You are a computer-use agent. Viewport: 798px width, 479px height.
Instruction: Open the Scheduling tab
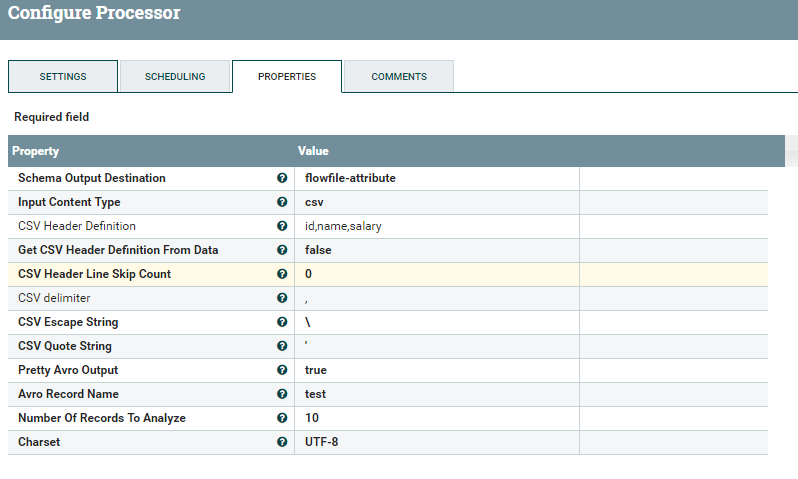tap(175, 77)
